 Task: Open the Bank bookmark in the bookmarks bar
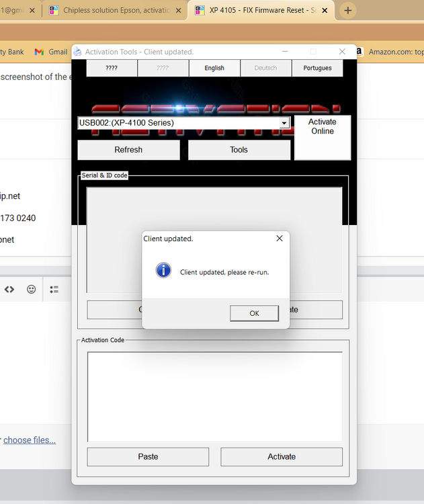click(12, 52)
